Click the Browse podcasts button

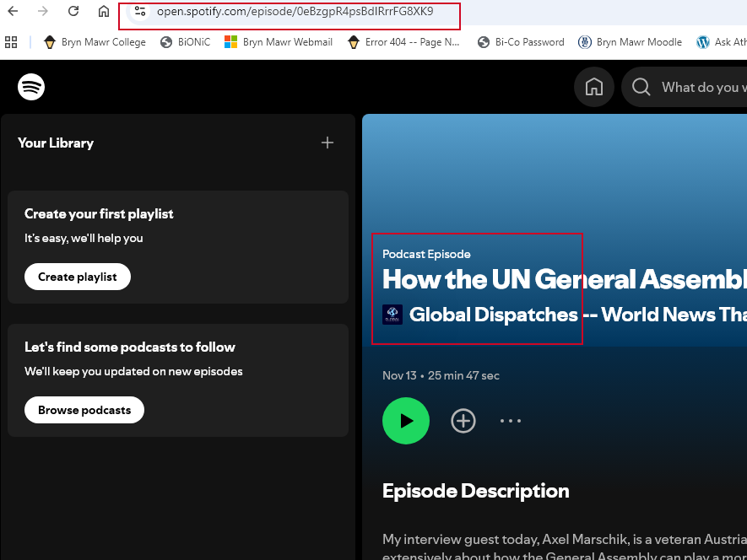click(84, 410)
